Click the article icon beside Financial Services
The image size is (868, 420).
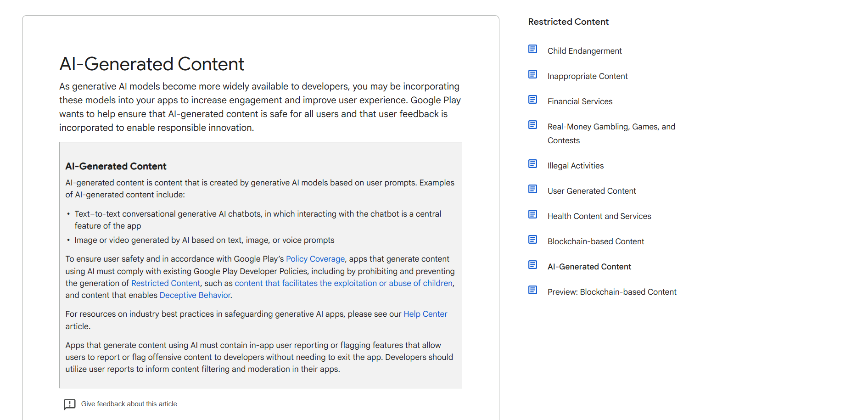tap(532, 100)
